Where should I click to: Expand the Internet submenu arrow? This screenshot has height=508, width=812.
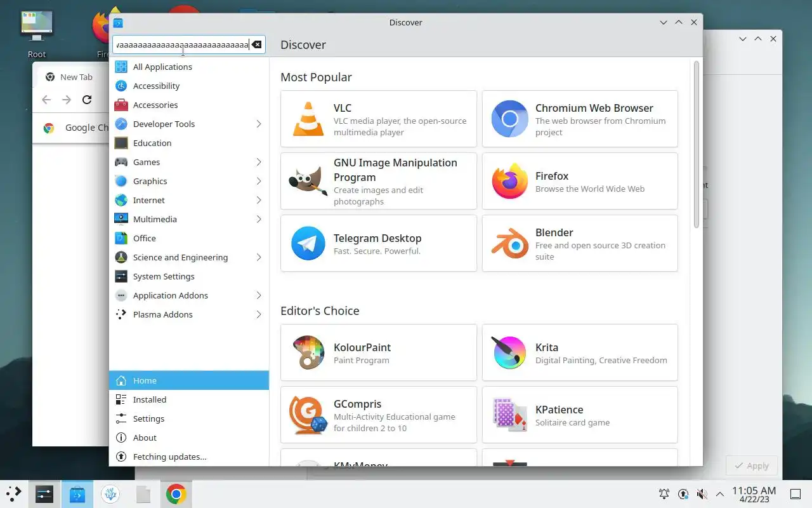tap(259, 200)
